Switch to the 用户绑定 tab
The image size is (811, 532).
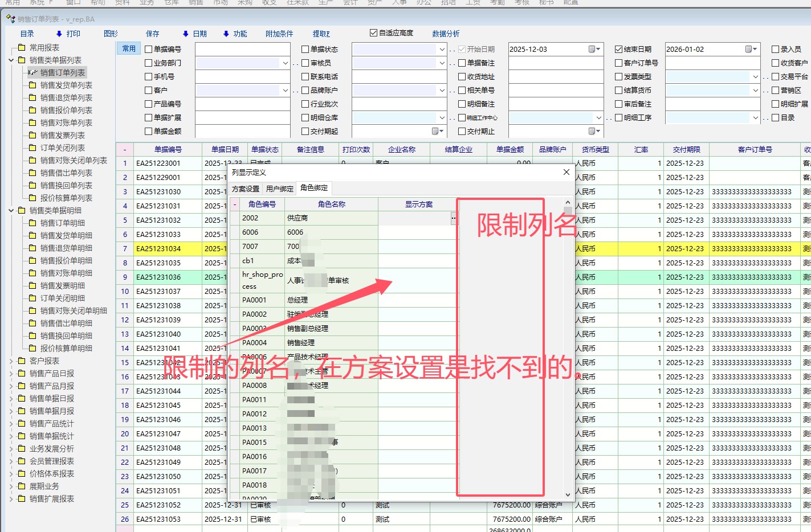pos(280,189)
